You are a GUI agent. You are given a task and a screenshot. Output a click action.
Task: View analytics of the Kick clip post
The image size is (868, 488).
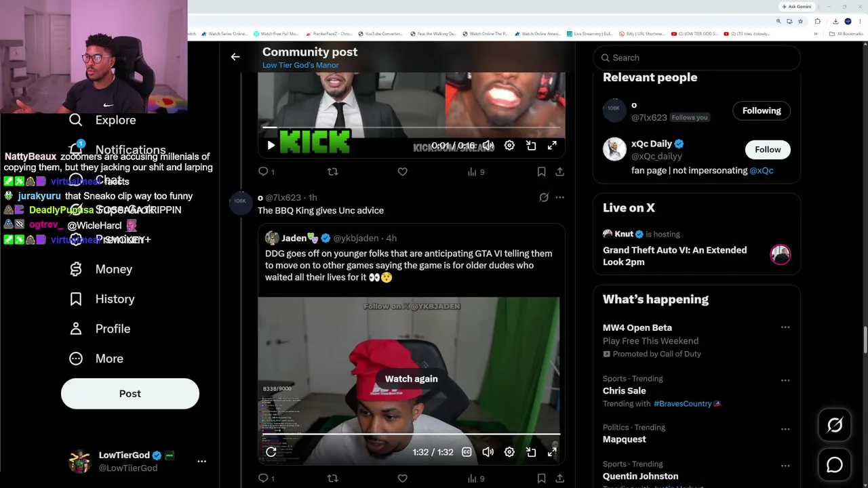point(476,171)
